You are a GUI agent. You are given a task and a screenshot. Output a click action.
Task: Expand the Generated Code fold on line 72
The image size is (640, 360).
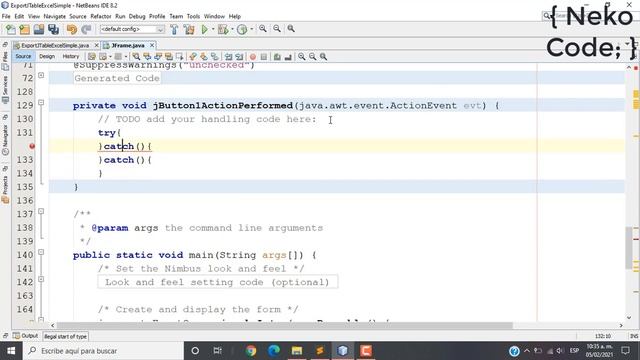point(41,76)
